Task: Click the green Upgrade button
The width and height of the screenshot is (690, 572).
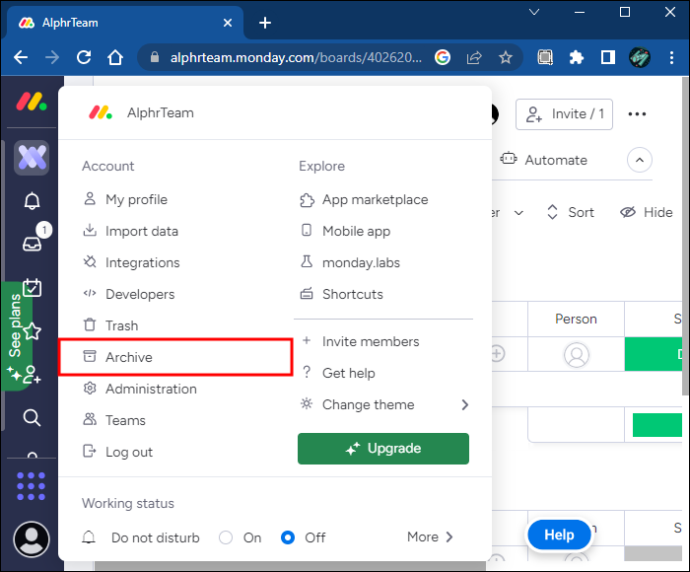Action: [383, 448]
